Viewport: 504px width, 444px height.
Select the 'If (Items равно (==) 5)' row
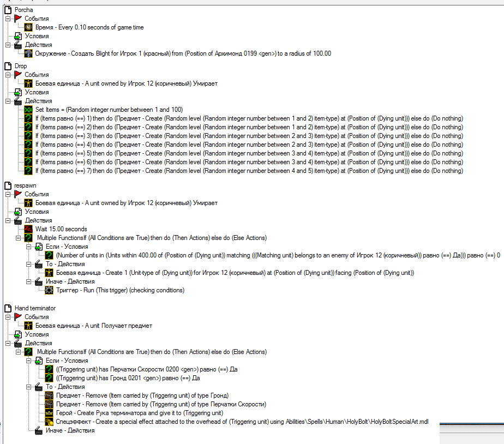pos(249,153)
